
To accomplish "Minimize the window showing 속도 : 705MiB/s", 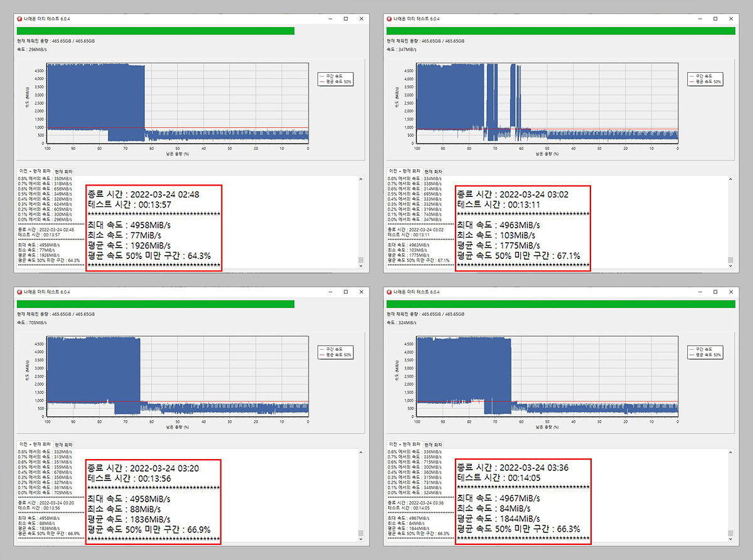I will click(331, 292).
